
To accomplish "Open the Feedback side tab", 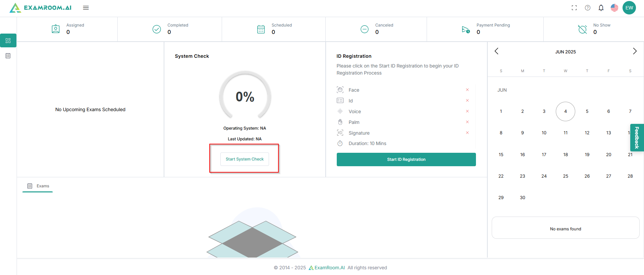I will click(637, 138).
